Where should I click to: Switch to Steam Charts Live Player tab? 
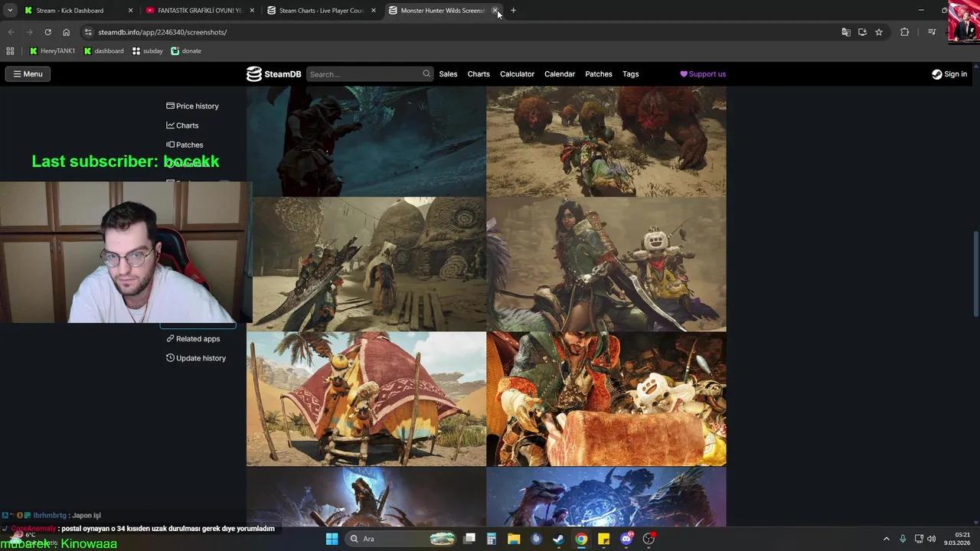point(321,11)
